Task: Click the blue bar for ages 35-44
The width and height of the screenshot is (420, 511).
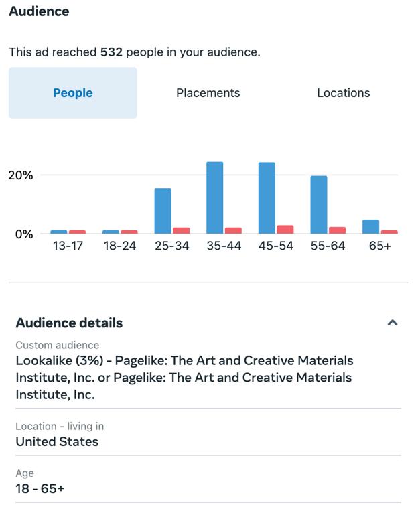Action: tap(215, 198)
